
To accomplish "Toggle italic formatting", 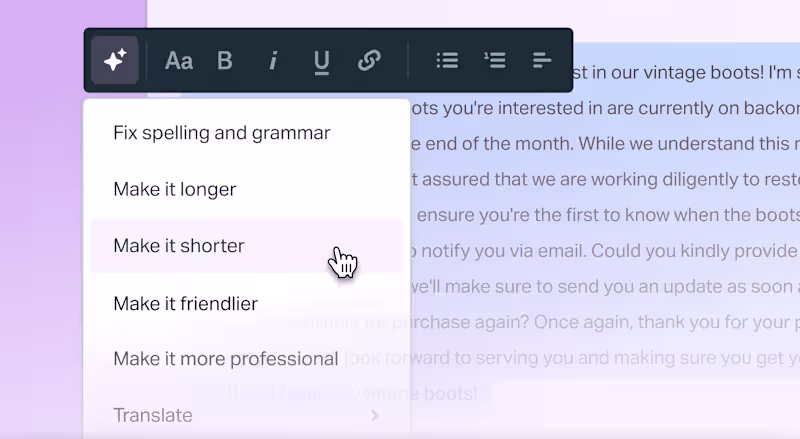I will [273, 60].
